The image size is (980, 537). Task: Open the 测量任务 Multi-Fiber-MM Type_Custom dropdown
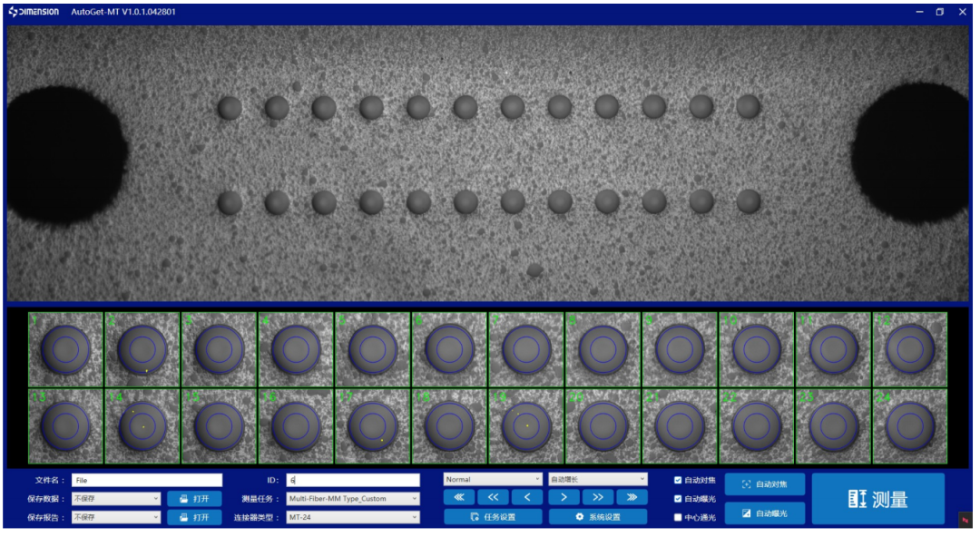[x=352, y=498]
